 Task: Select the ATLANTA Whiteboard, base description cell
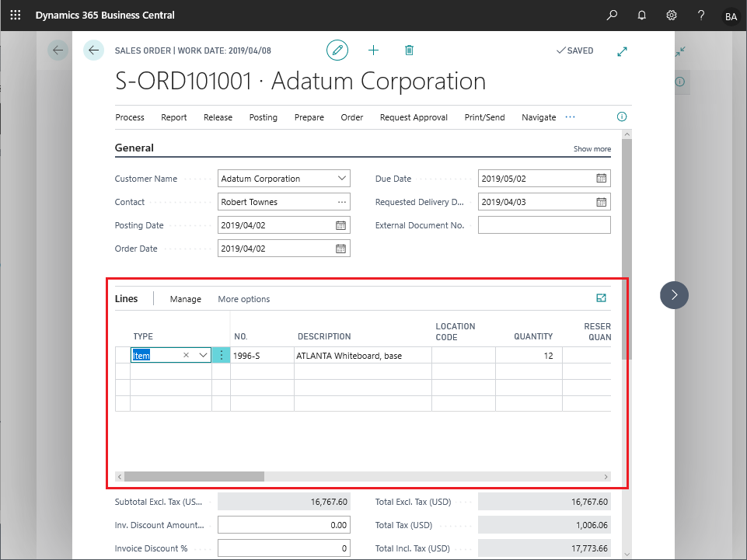click(x=363, y=356)
